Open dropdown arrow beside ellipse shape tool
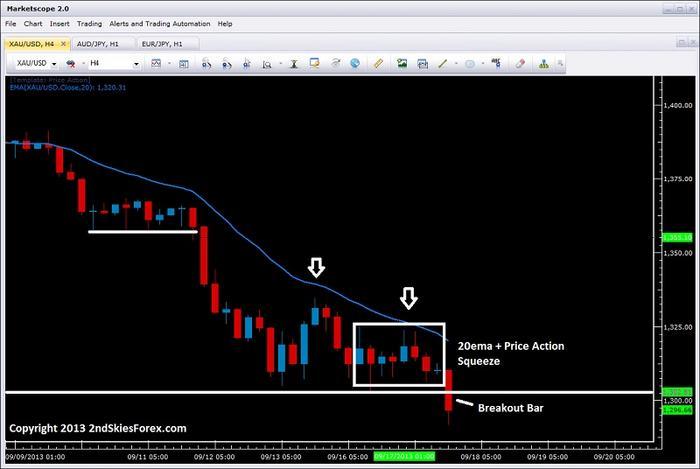 (x=483, y=64)
